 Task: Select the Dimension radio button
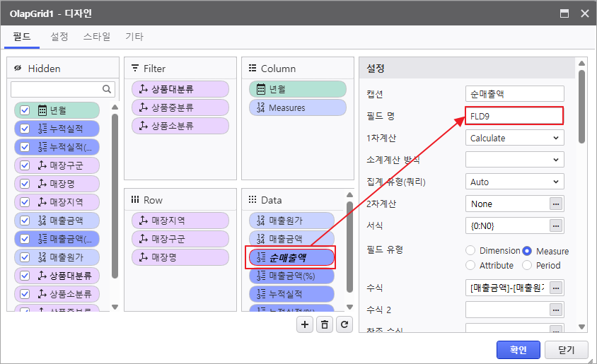[470, 251]
